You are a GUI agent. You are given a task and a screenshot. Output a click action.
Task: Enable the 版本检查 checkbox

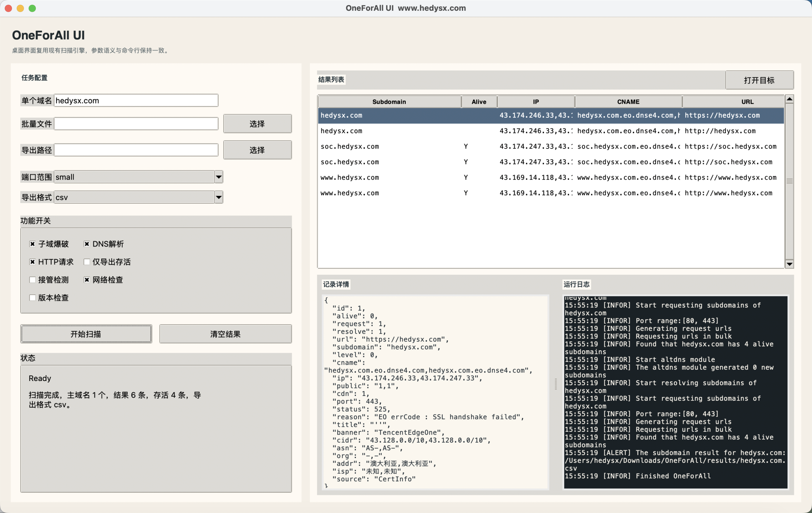coord(32,298)
